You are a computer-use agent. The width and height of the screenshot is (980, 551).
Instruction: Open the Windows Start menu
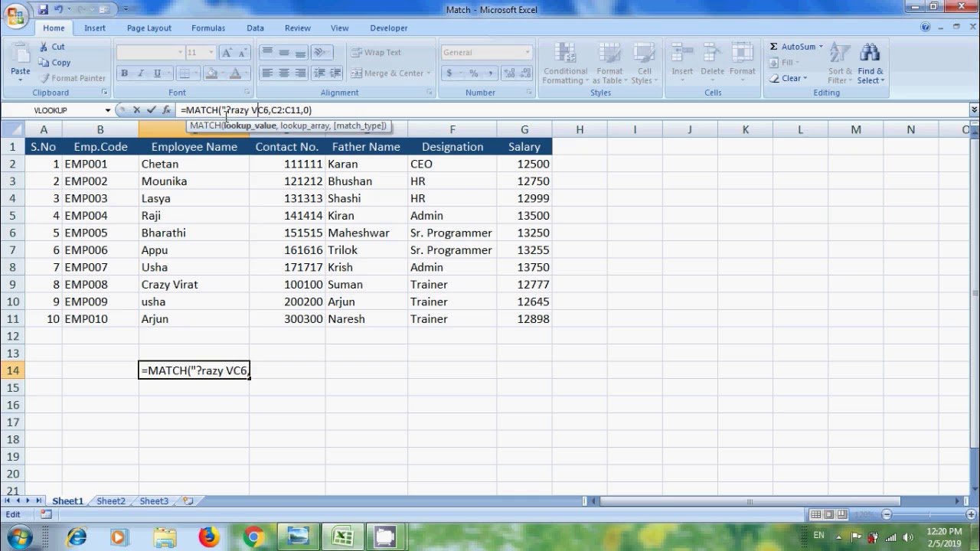tap(19, 538)
